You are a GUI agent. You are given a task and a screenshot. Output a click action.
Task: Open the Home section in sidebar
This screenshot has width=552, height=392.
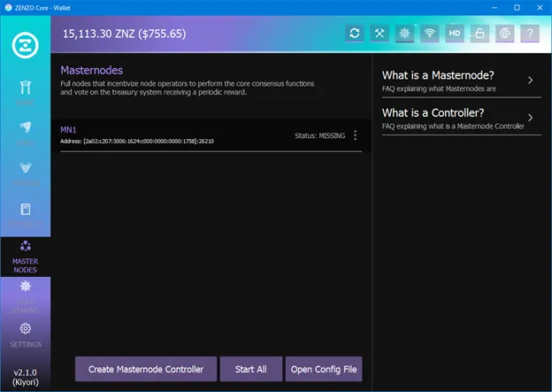click(26, 93)
